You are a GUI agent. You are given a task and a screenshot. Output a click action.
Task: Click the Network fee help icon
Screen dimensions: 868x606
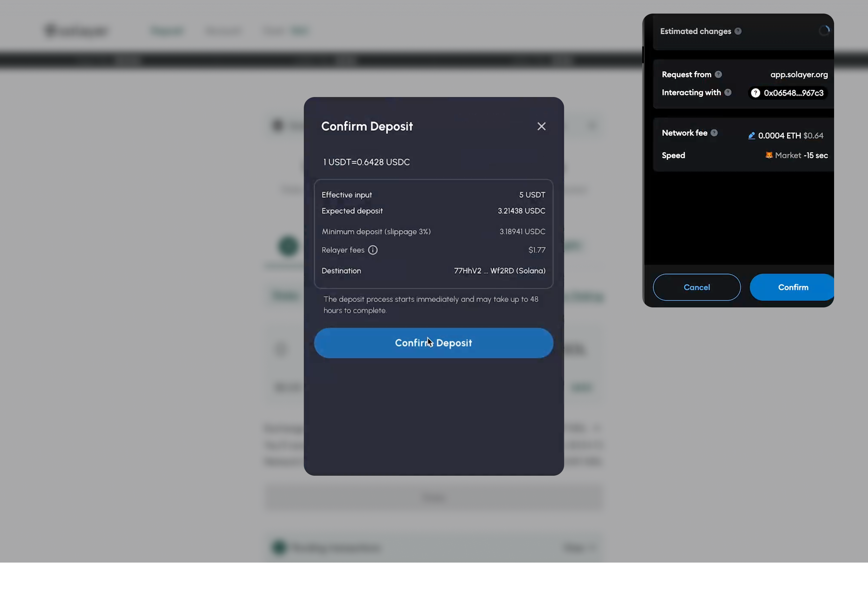pos(714,133)
